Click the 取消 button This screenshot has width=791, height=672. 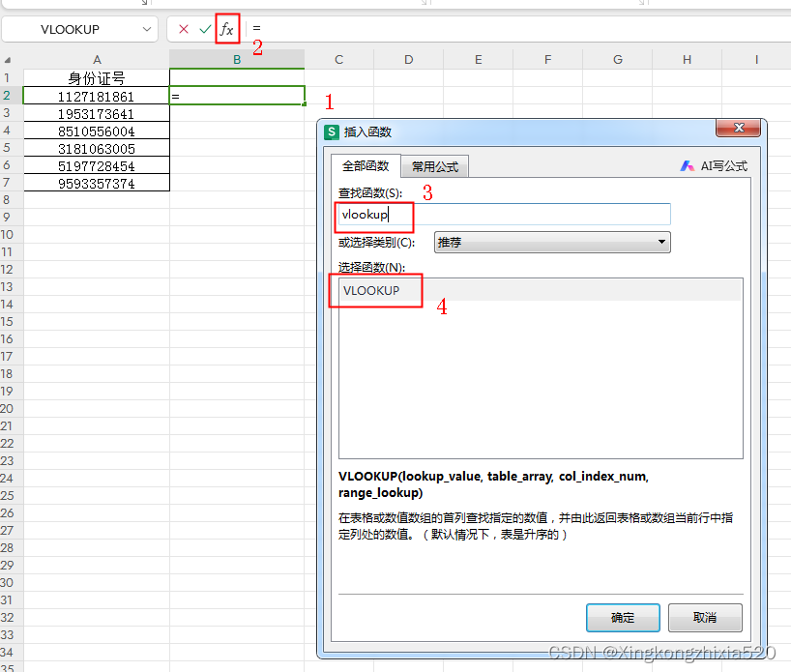705,618
